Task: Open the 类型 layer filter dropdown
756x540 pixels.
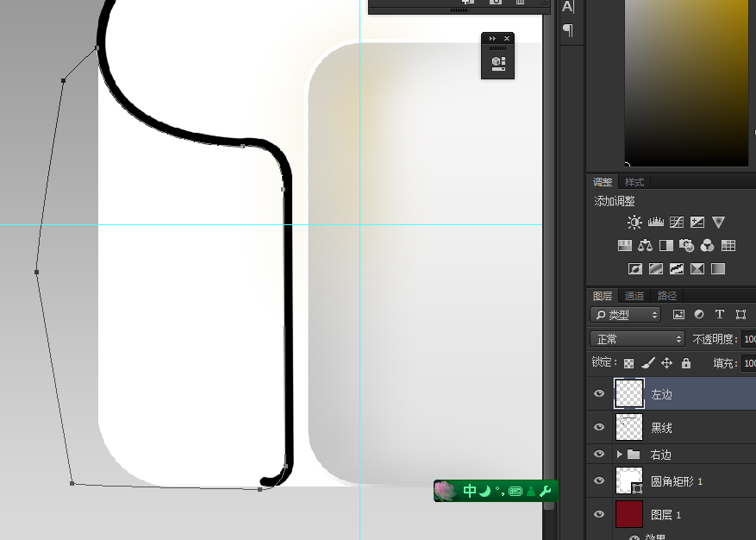Action: (625, 315)
